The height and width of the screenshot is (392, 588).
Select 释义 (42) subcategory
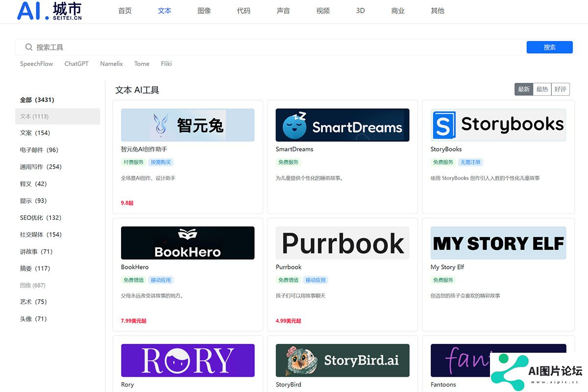click(33, 184)
